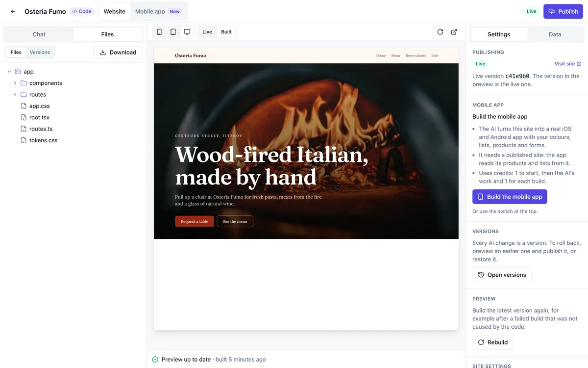Click the refresh preview icon

click(x=440, y=32)
